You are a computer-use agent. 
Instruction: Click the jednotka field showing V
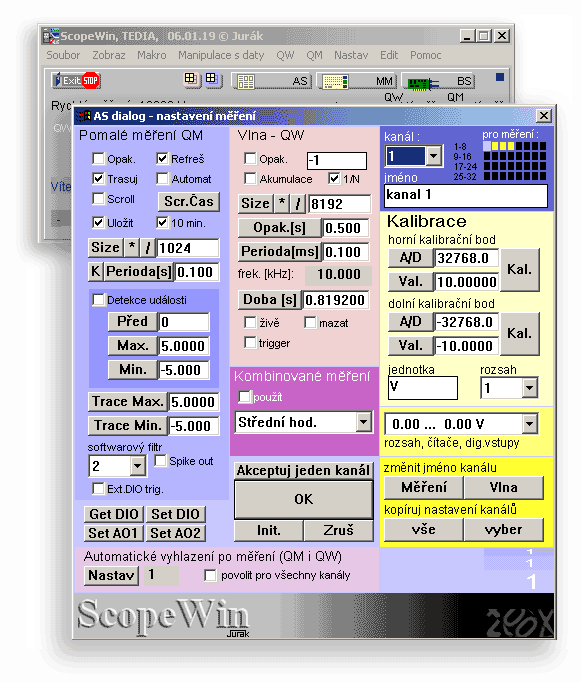tap(423, 387)
